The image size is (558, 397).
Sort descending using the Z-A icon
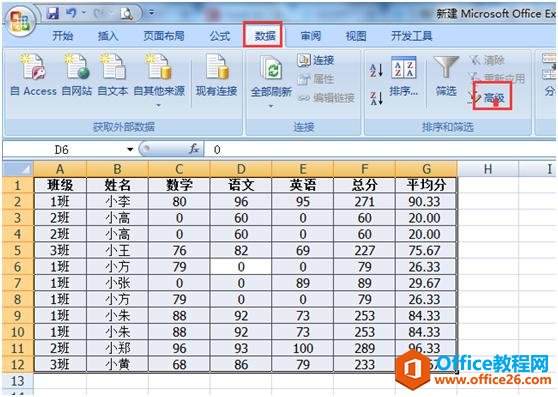coord(376,98)
